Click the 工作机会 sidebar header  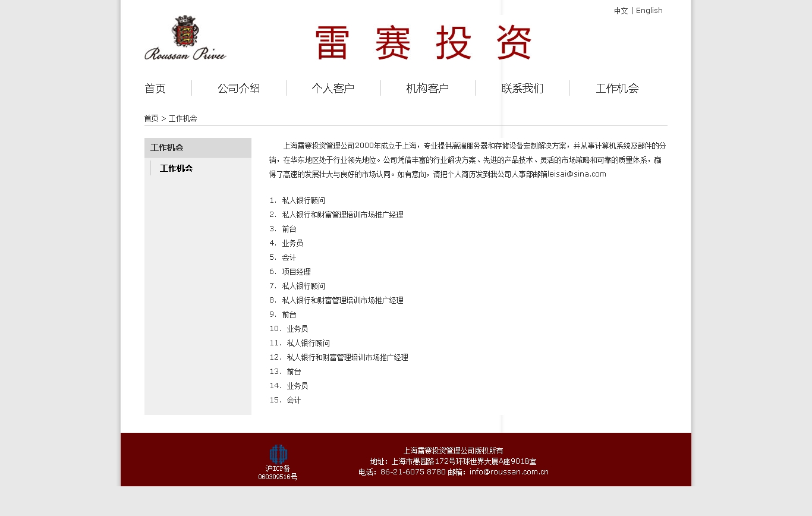click(x=167, y=147)
